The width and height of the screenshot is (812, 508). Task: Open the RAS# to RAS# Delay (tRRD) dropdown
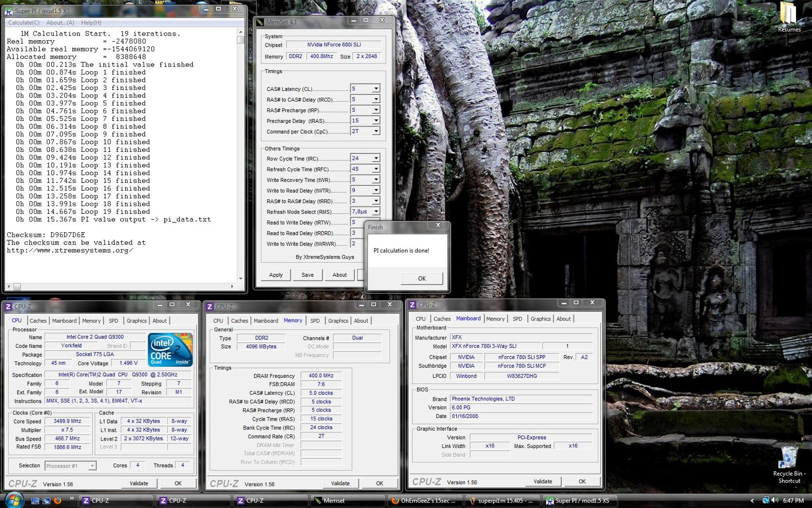tap(376, 201)
